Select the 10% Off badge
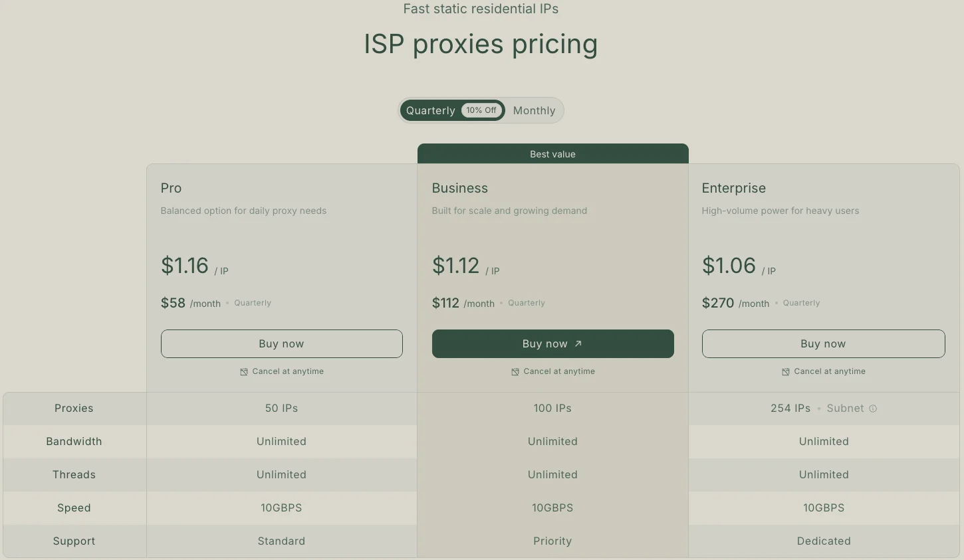 481,110
